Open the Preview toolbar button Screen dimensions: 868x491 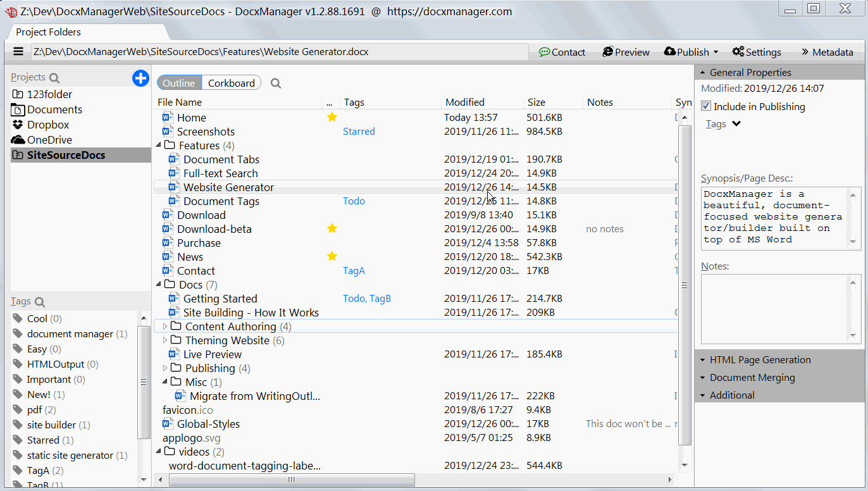pyautogui.click(x=626, y=52)
